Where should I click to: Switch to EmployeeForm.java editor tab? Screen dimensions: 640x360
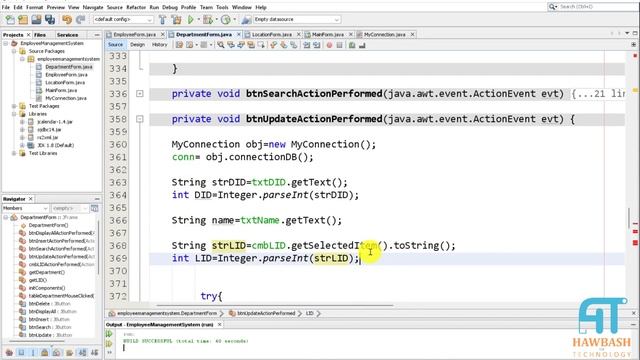pyautogui.click(x=135, y=35)
